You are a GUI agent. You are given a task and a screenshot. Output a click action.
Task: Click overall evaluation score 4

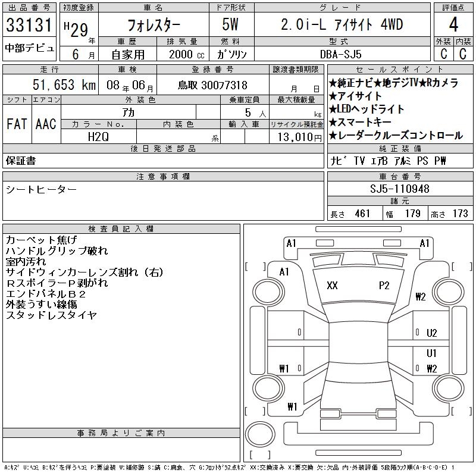(453, 24)
